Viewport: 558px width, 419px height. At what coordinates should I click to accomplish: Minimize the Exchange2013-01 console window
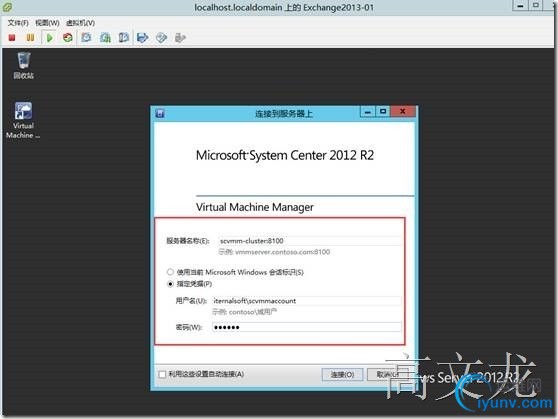point(520,5)
